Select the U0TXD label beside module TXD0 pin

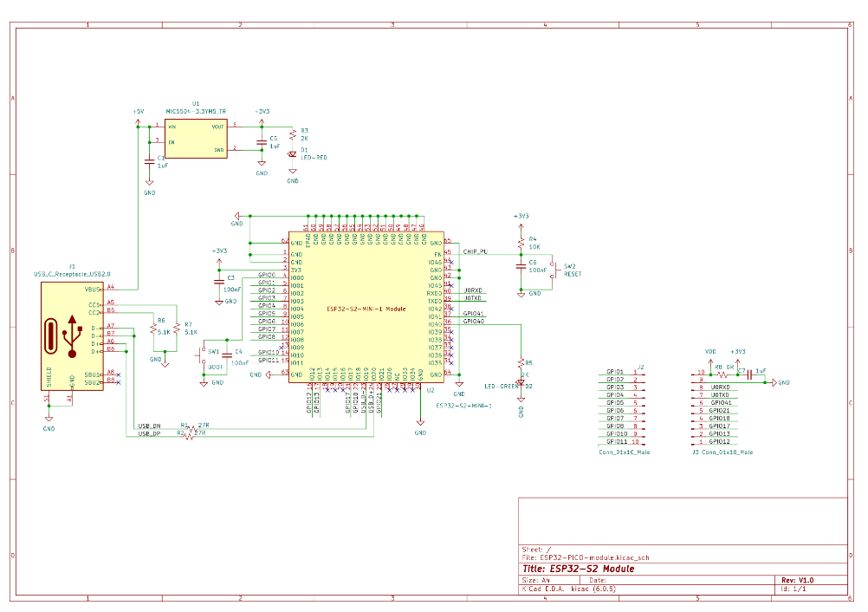473,298
